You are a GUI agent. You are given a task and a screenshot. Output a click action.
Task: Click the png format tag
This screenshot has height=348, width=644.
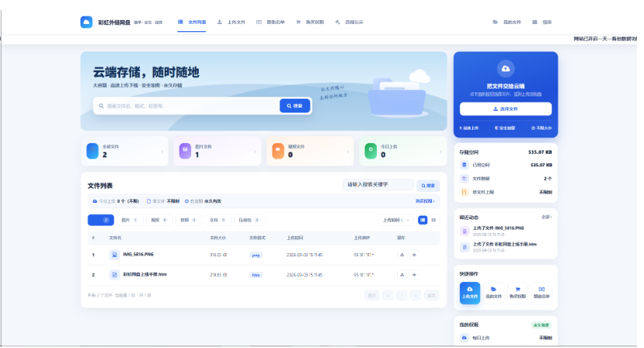coord(256,255)
